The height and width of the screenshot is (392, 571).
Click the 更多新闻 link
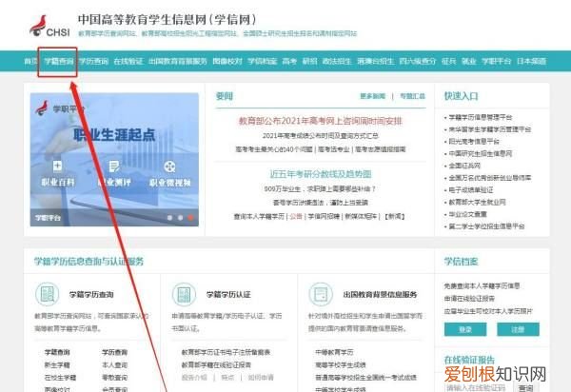coord(372,96)
